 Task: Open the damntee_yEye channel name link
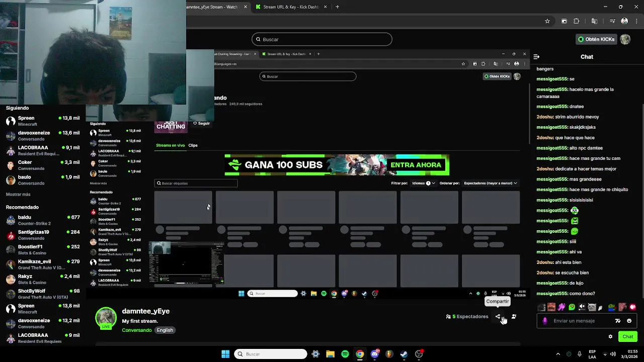tap(145, 311)
